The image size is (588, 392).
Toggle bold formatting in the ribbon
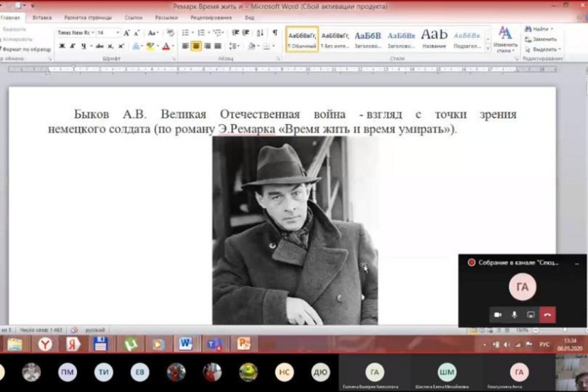pos(61,46)
